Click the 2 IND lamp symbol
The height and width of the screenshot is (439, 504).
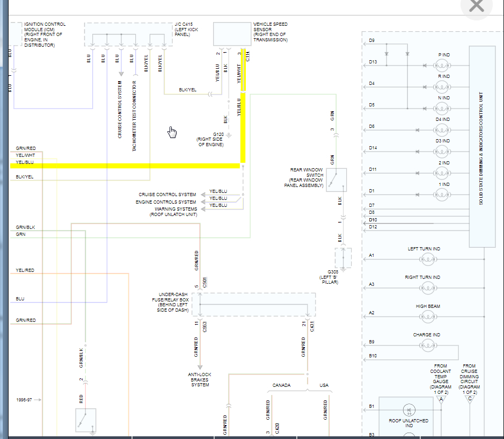pos(442,173)
